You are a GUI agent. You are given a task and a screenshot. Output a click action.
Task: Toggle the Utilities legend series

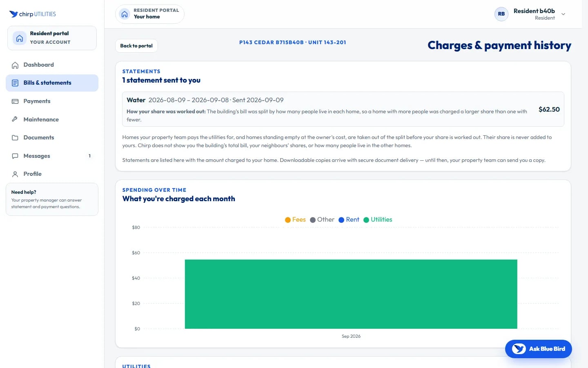click(378, 220)
